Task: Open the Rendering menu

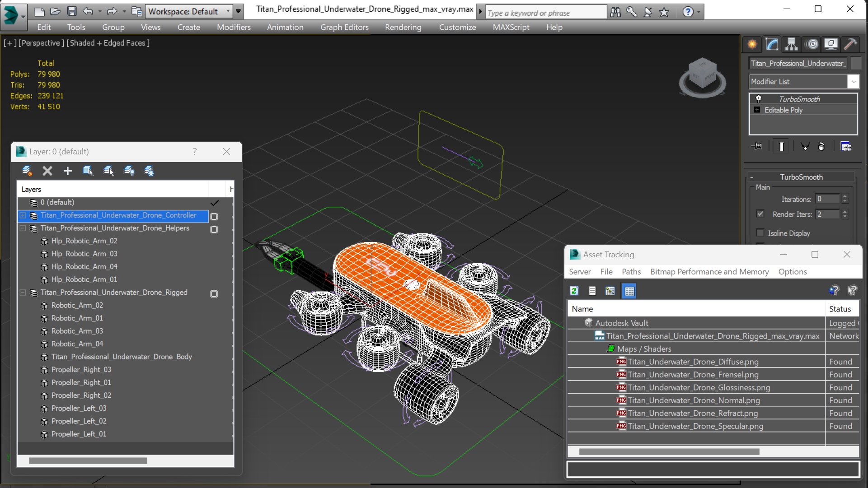Action: (x=403, y=27)
